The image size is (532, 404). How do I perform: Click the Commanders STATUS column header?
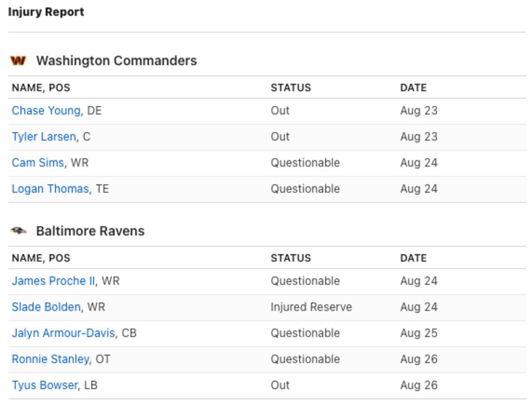291,88
